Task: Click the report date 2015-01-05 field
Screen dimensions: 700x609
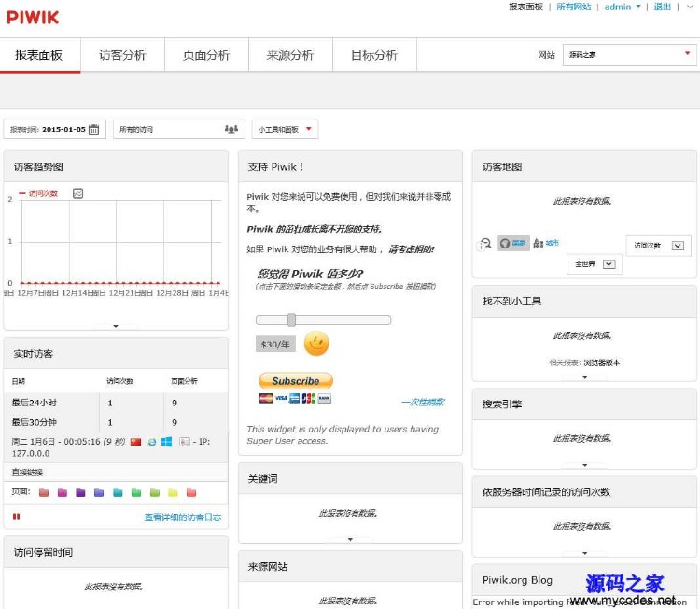Action: 54,129
